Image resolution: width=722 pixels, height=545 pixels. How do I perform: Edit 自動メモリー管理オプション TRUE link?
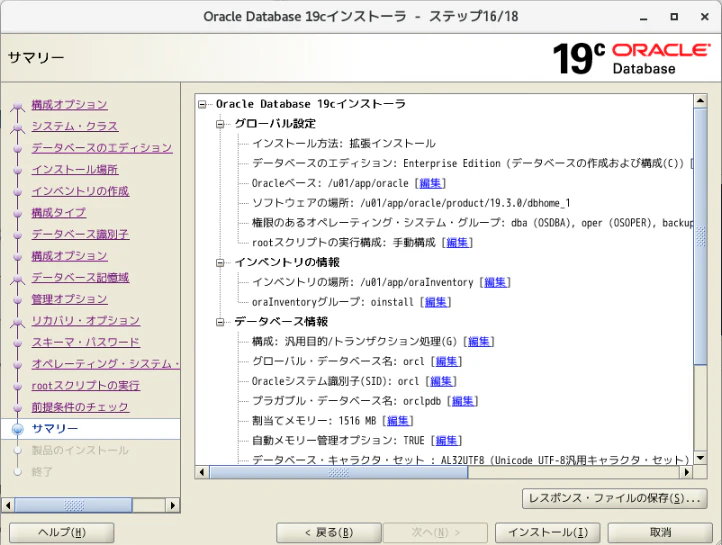(x=447, y=441)
